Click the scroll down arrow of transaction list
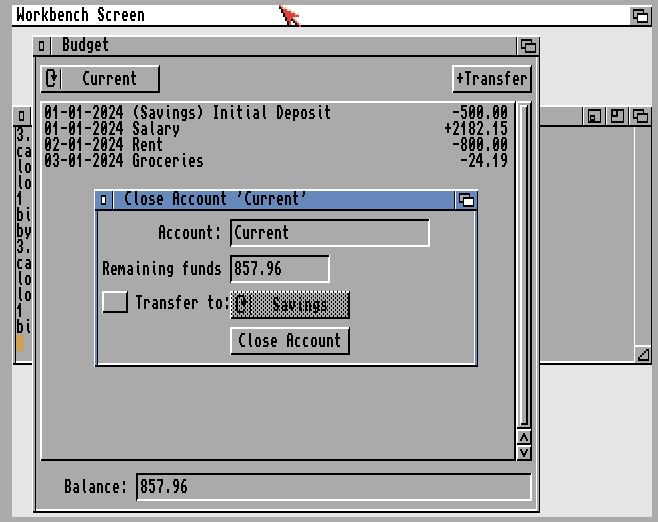This screenshot has width=658, height=522. 524,453
